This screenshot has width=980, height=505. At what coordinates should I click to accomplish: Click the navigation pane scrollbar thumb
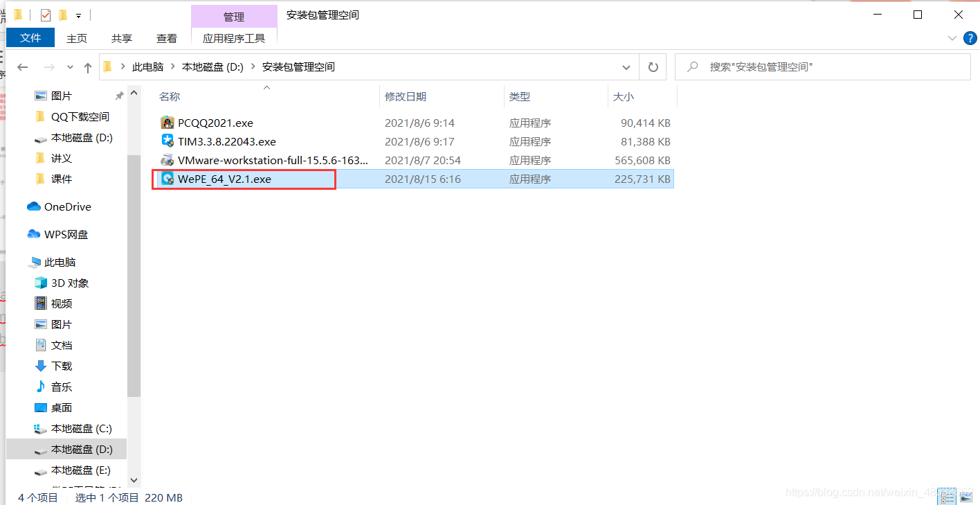click(x=134, y=276)
